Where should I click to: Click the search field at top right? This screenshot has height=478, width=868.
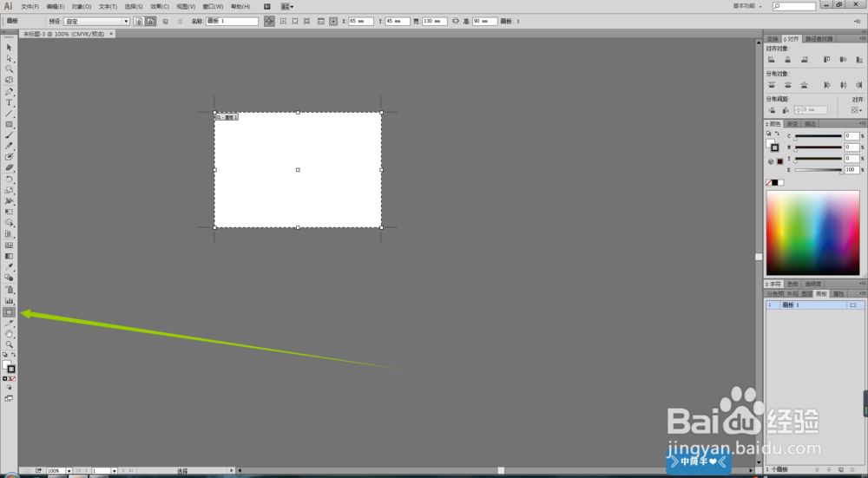(794, 7)
